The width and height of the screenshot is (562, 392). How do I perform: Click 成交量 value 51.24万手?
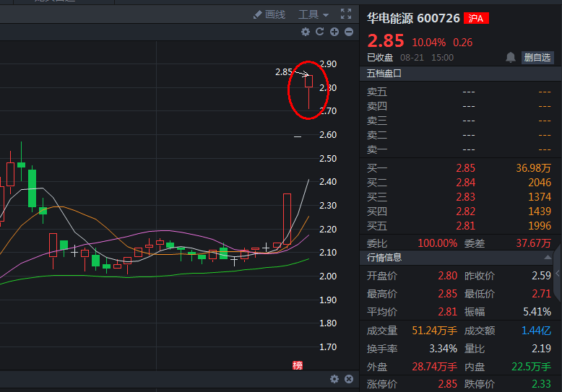click(434, 331)
